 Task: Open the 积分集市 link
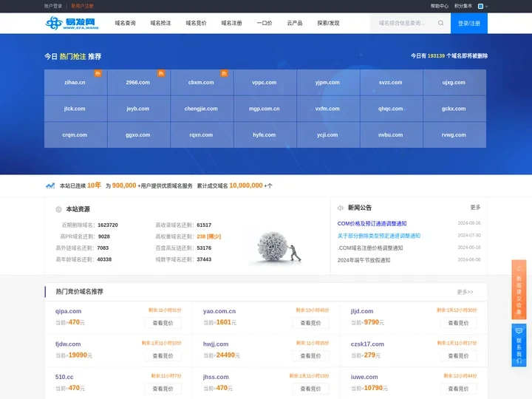point(463,6)
